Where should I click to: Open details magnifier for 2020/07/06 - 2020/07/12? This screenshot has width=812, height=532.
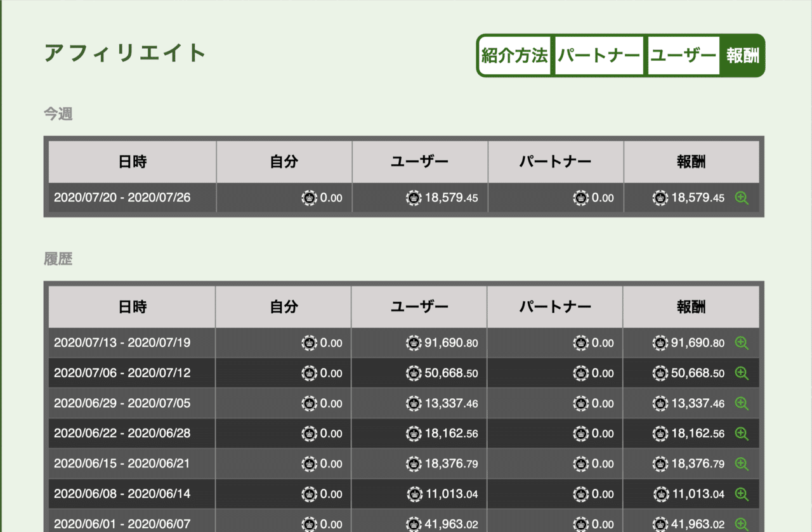point(742,373)
